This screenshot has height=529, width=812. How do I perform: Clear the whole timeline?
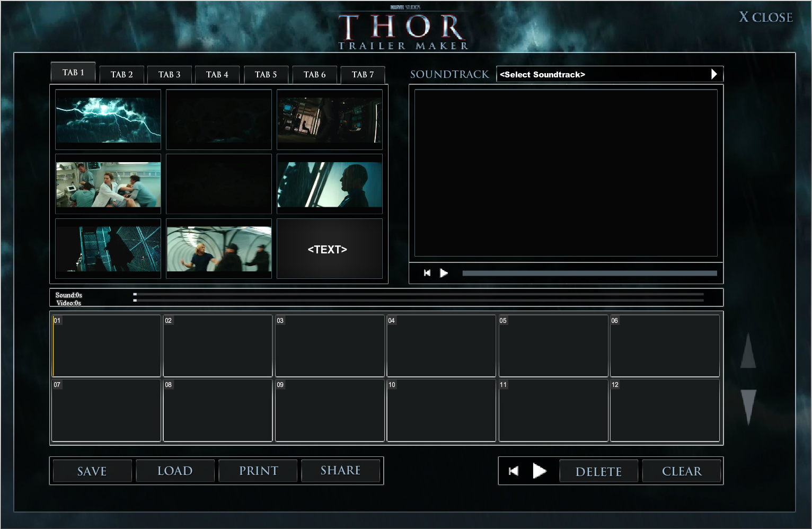tap(682, 471)
